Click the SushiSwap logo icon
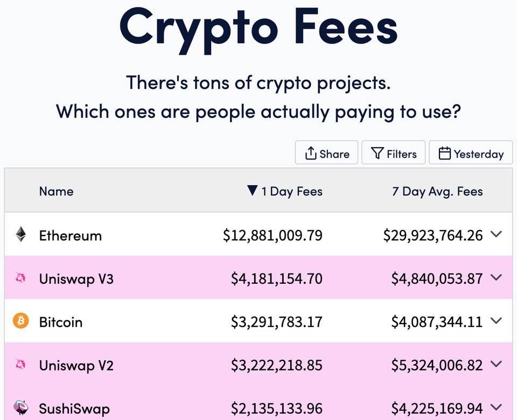The image size is (517, 420). [x=20, y=408]
